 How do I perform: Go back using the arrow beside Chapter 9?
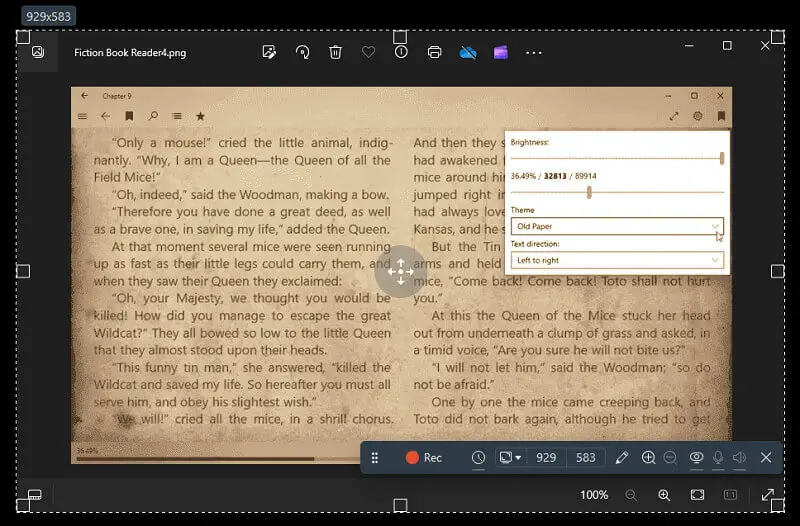pyautogui.click(x=85, y=95)
